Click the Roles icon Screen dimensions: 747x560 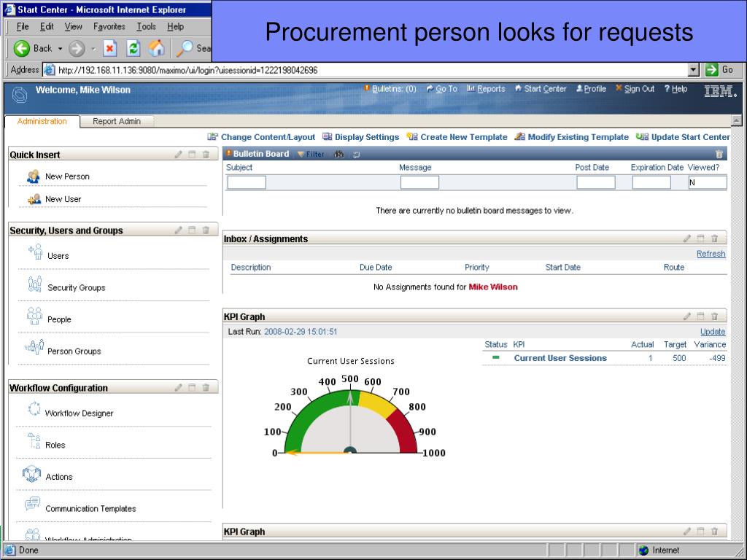(x=34, y=441)
